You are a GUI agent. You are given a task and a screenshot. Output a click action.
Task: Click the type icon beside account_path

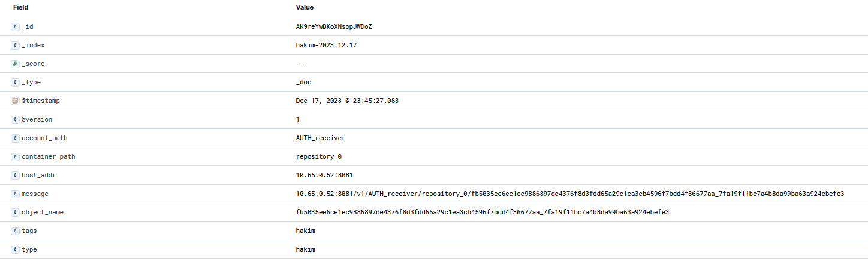pyautogui.click(x=15, y=138)
